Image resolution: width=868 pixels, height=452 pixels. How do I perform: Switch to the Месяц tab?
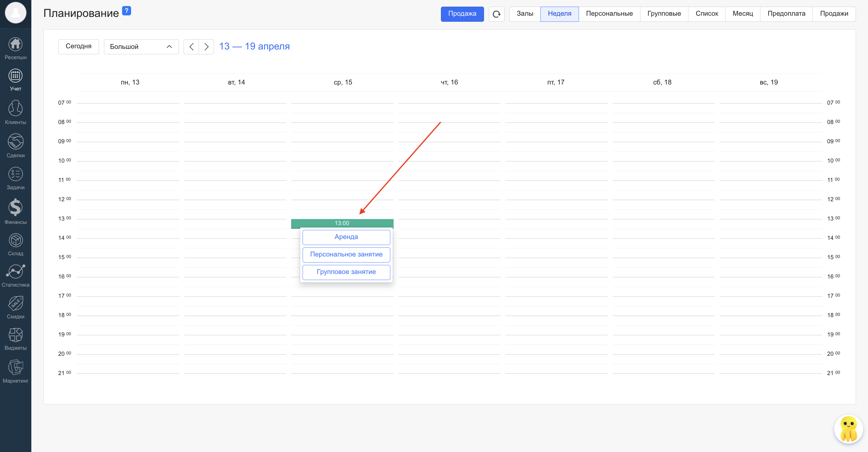pos(742,14)
